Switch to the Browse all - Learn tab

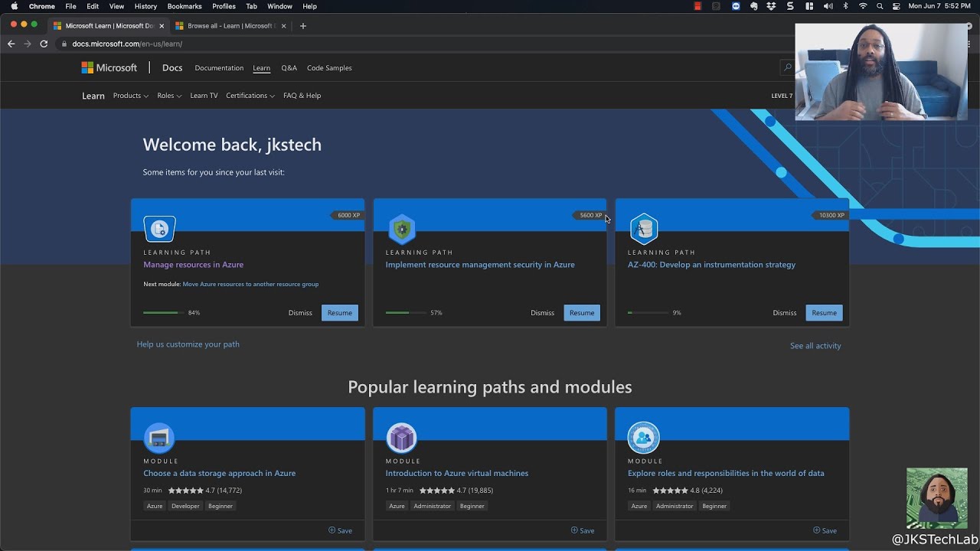[x=230, y=26]
